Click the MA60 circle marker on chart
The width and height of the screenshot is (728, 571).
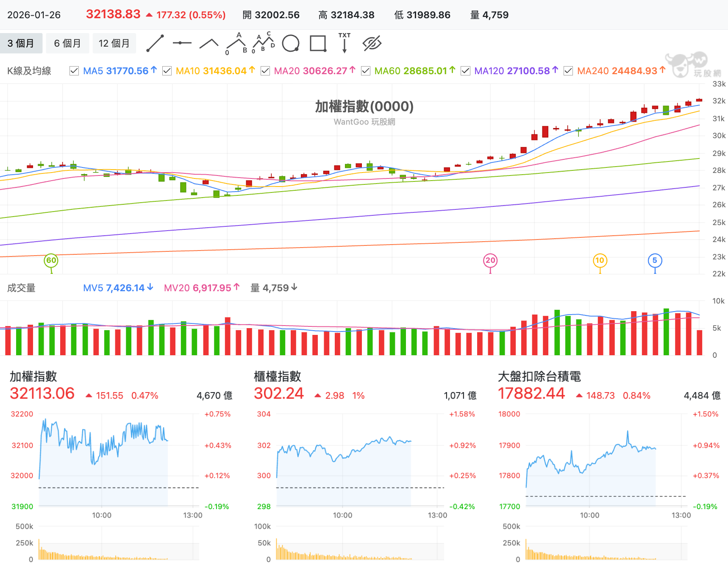click(51, 260)
